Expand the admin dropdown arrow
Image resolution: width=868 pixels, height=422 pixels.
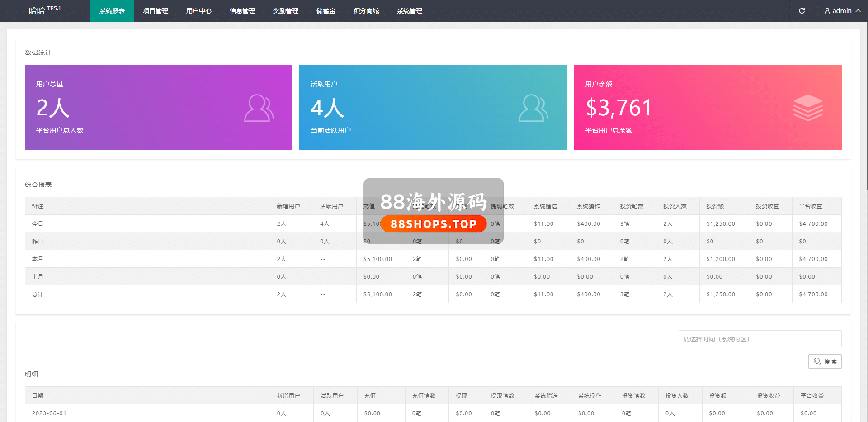(858, 11)
